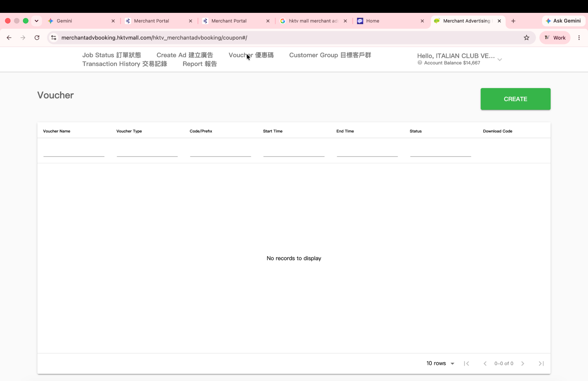
Task: Click the Ask Gemini button
Action: pos(563,21)
